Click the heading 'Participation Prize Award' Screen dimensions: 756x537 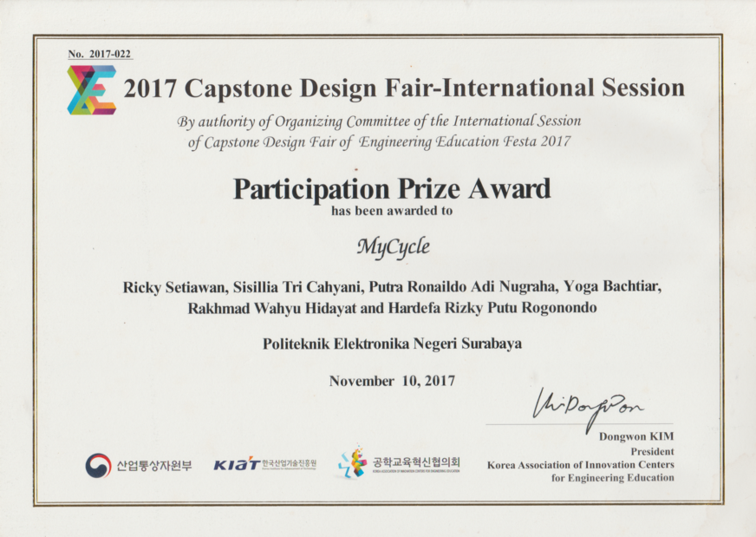(392, 188)
